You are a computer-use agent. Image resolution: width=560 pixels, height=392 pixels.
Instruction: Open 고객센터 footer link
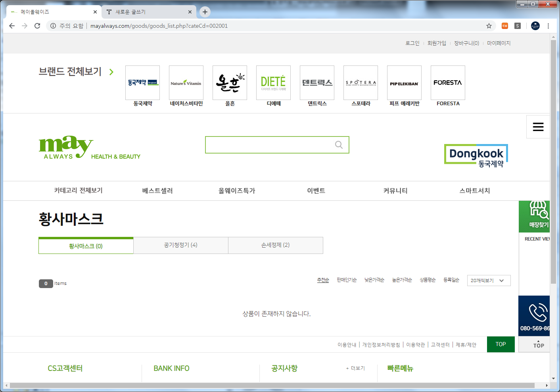(x=440, y=345)
